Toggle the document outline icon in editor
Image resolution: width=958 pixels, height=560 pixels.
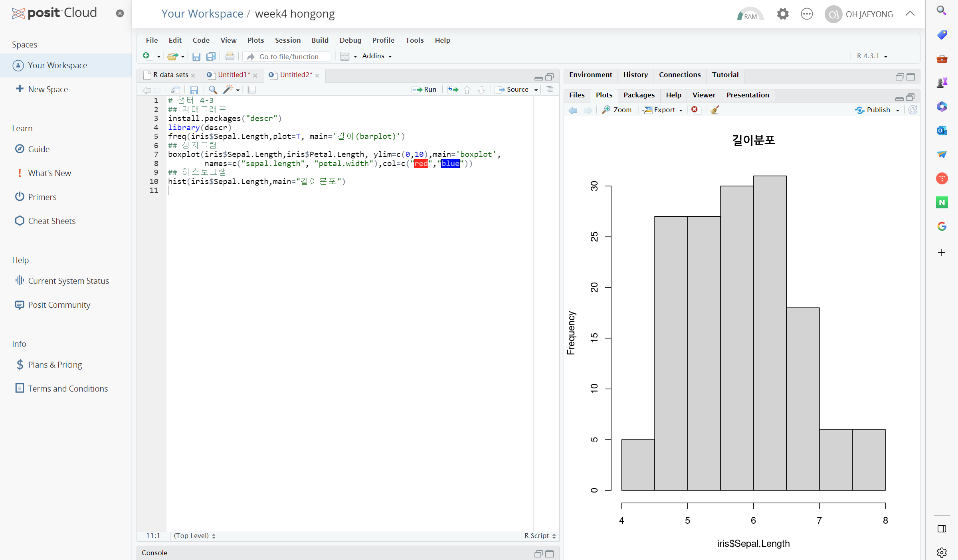550,89
